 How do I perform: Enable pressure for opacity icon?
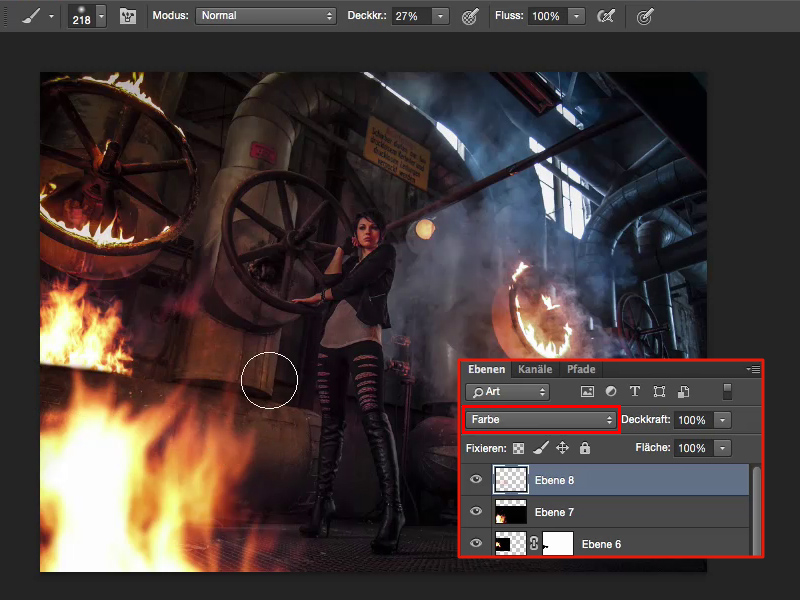469,16
